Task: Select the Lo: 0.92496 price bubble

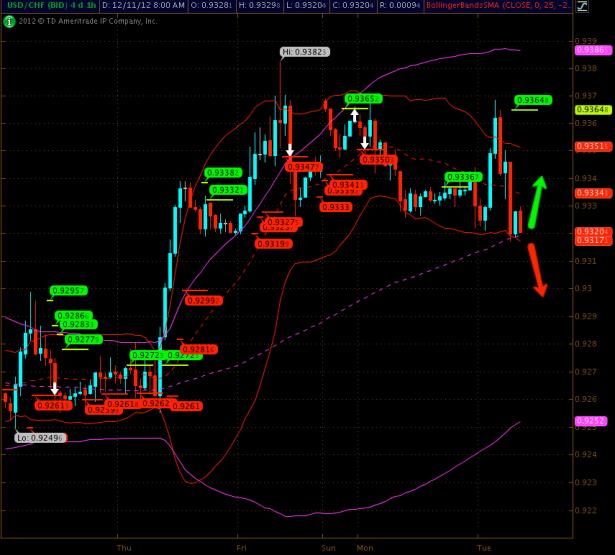Action: click(40, 438)
